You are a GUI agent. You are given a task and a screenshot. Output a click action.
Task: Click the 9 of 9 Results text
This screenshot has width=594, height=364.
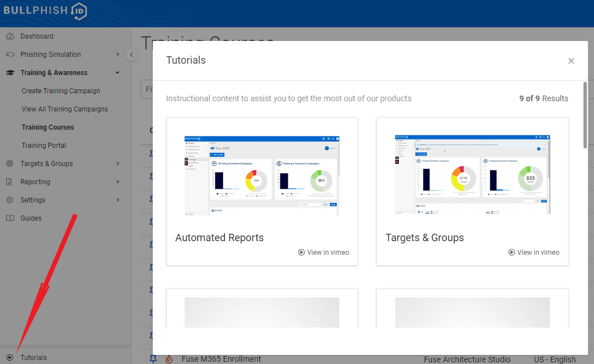tap(543, 98)
